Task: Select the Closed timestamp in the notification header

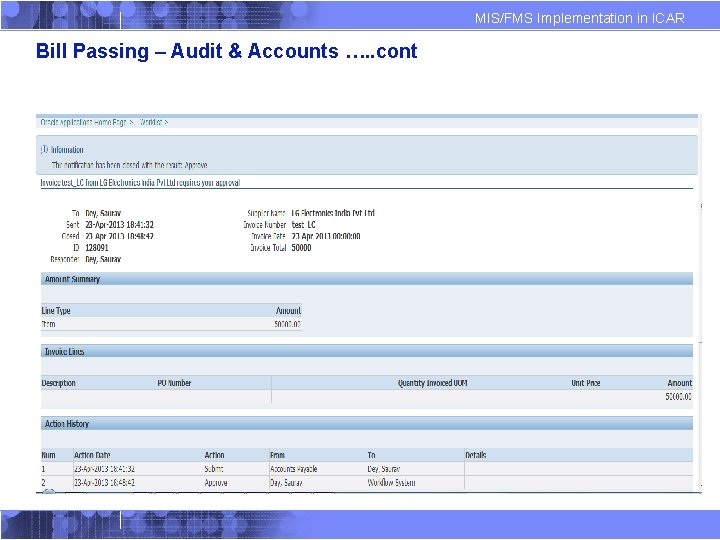Action: click(x=119, y=236)
